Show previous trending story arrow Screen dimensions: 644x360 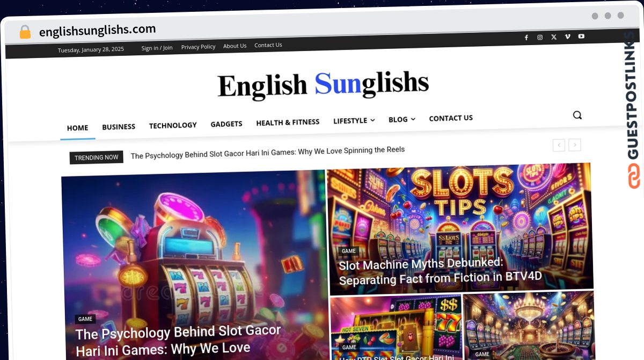[559, 145]
